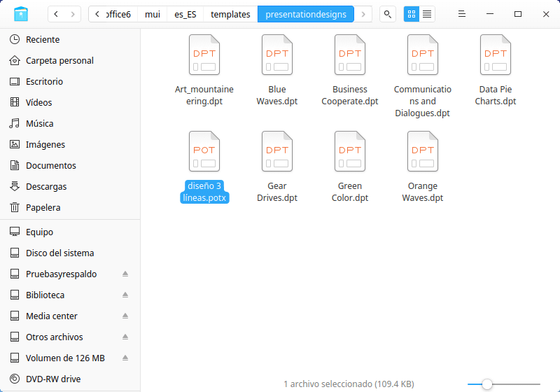Click the Escritorio desktop icon
The height and width of the screenshot is (392, 560).
click(x=15, y=81)
